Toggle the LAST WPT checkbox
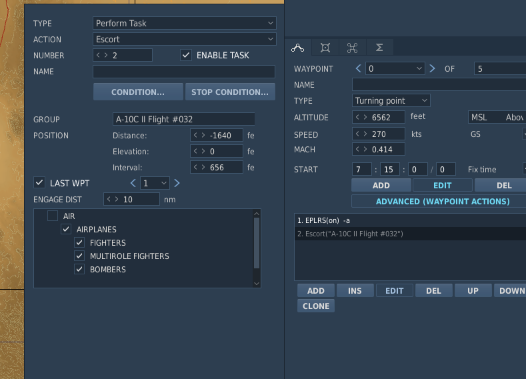 (x=39, y=183)
